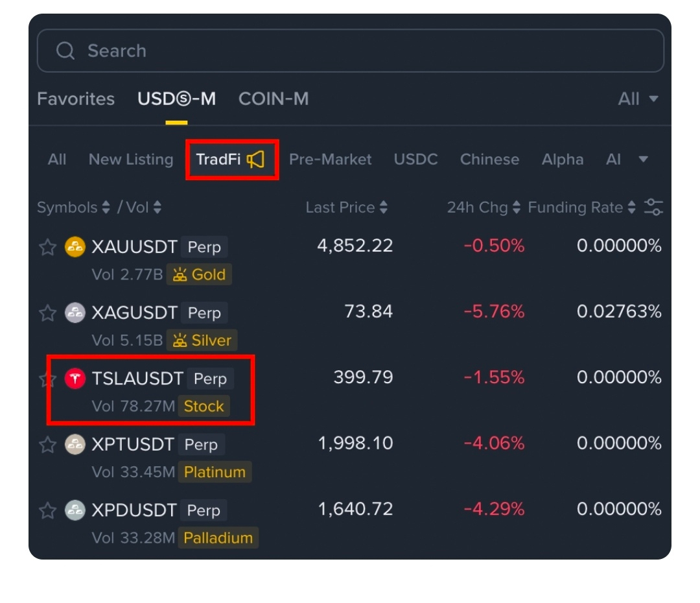Click into the Search field

350,51
